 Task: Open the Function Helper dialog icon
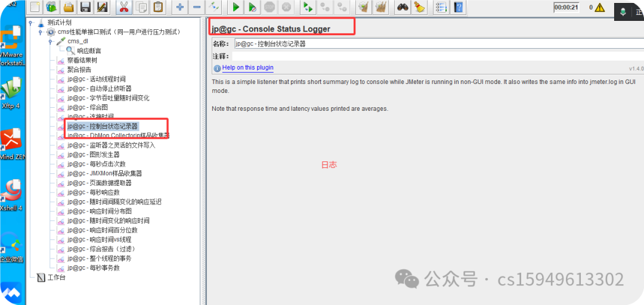(x=441, y=7)
